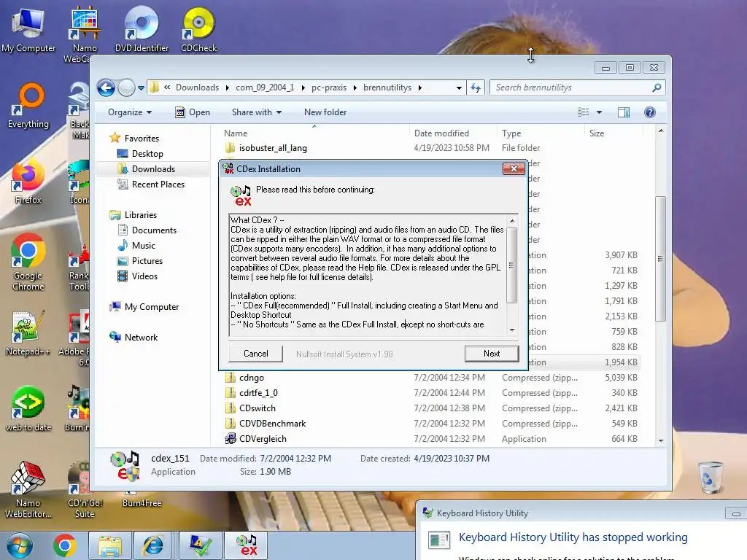The height and width of the screenshot is (560, 747).
Task: Open the Organize menu
Action: pyautogui.click(x=130, y=112)
